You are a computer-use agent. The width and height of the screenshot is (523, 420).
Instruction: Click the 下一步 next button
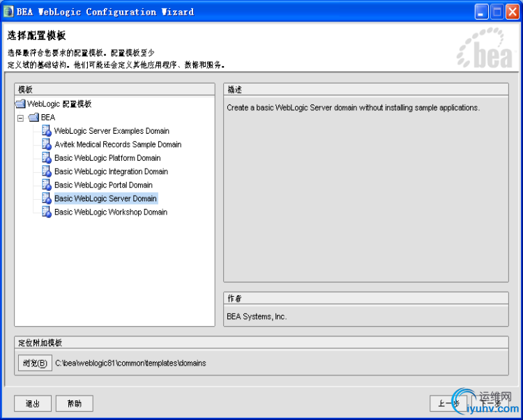coord(490,403)
